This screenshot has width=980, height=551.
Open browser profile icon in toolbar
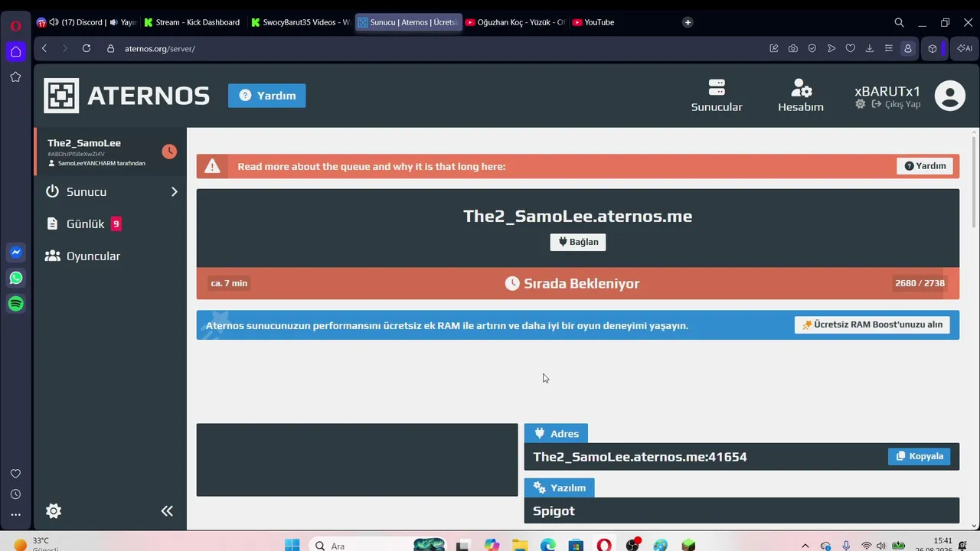[x=908, y=48]
